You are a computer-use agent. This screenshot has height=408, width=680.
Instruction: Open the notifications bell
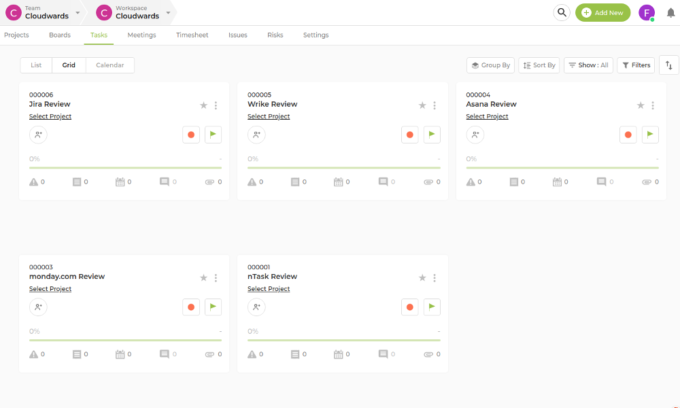point(670,13)
